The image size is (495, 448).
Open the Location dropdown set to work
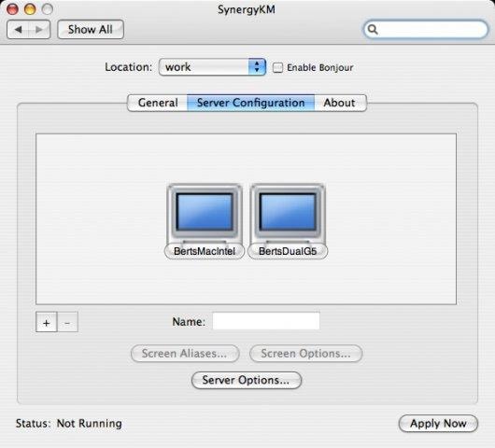coord(212,67)
